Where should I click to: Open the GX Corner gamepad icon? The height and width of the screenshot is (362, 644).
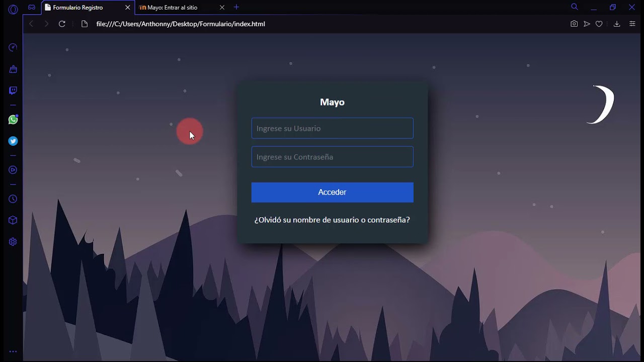tap(32, 8)
